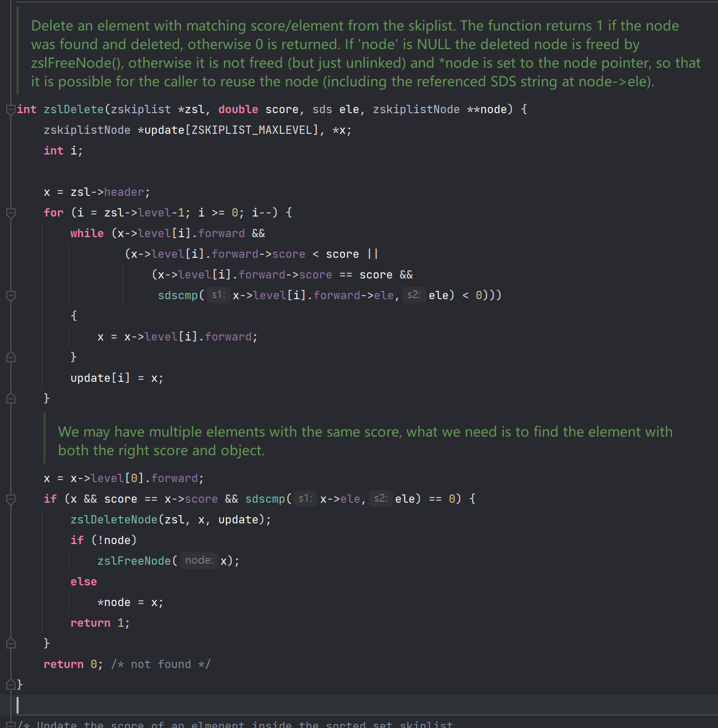
Task: Click the 'return 1;' statement
Action: pyautogui.click(x=100, y=623)
